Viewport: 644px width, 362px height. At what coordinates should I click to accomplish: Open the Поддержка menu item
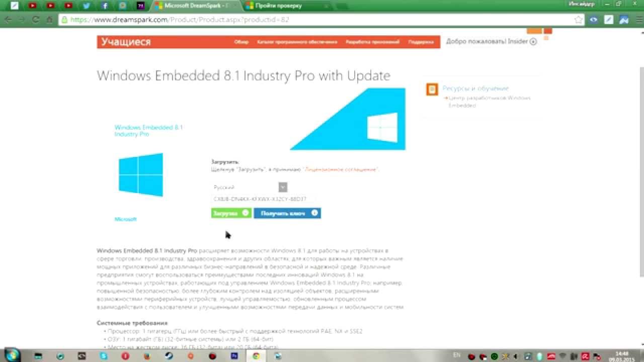pyautogui.click(x=421, y=42)
